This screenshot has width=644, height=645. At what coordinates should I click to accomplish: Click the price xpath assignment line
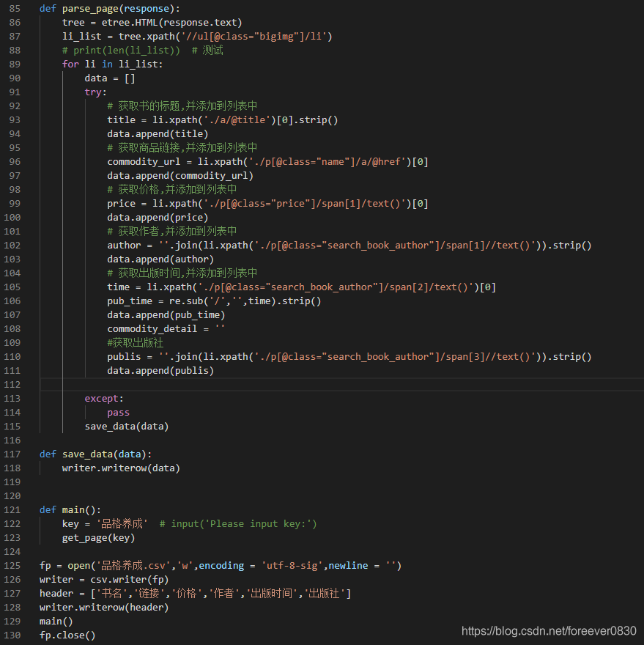267,204
